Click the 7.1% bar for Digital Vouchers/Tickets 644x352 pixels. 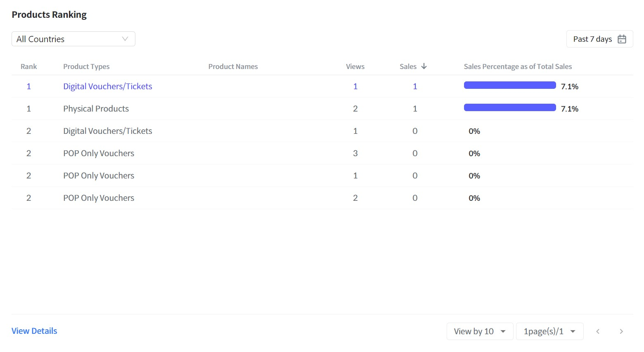510,85
